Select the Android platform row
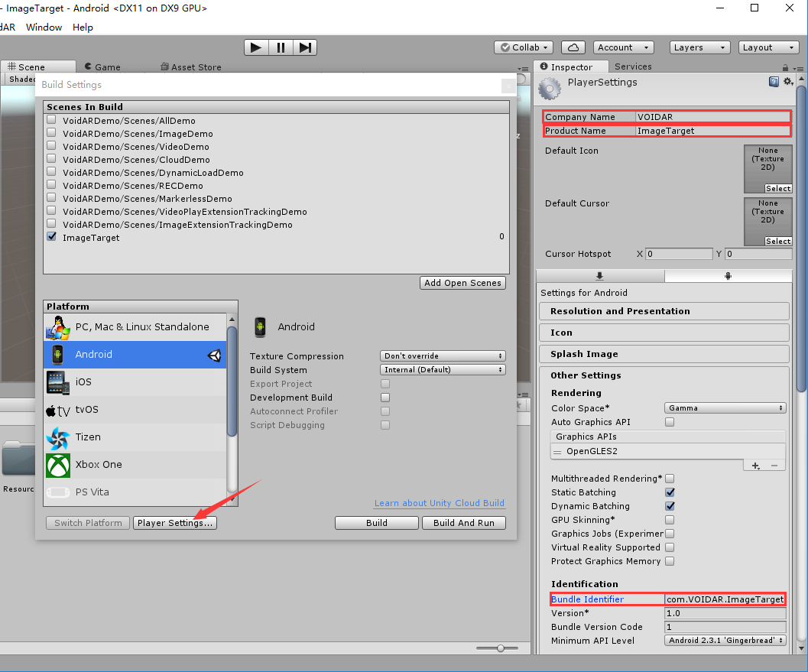808x672 pixels. point(135,355)
